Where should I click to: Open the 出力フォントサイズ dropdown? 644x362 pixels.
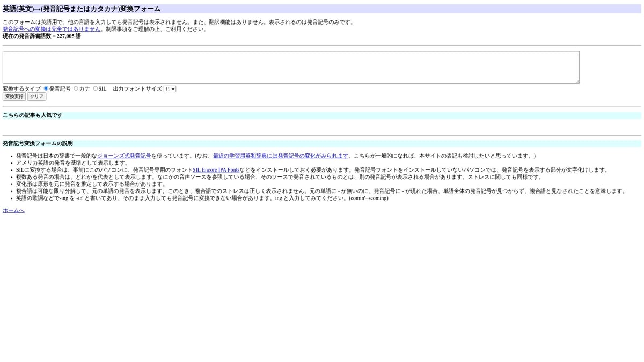(170, 89)
